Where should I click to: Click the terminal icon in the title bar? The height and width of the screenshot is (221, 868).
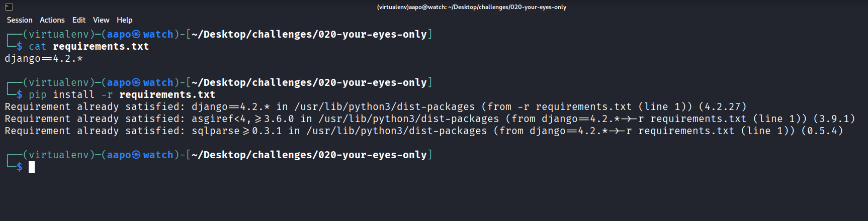(x=9, y=7)
